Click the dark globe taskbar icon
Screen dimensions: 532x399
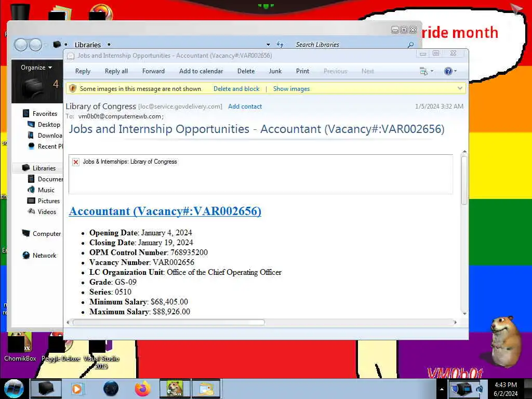click(x=111, y=389)
